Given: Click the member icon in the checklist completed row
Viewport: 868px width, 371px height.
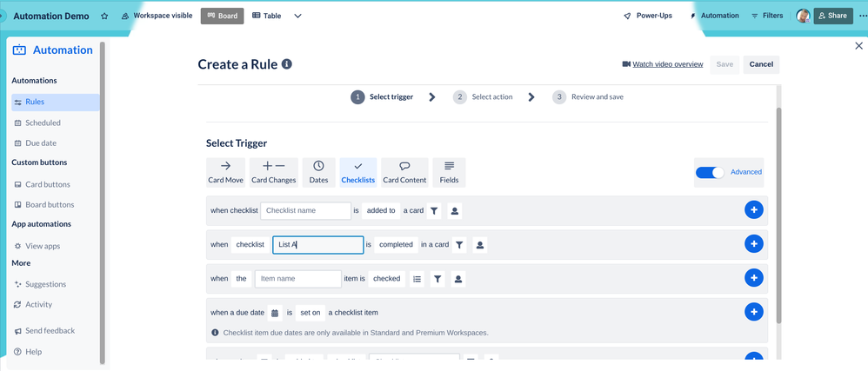Looking at the screenshot, I should coord(480,244).
